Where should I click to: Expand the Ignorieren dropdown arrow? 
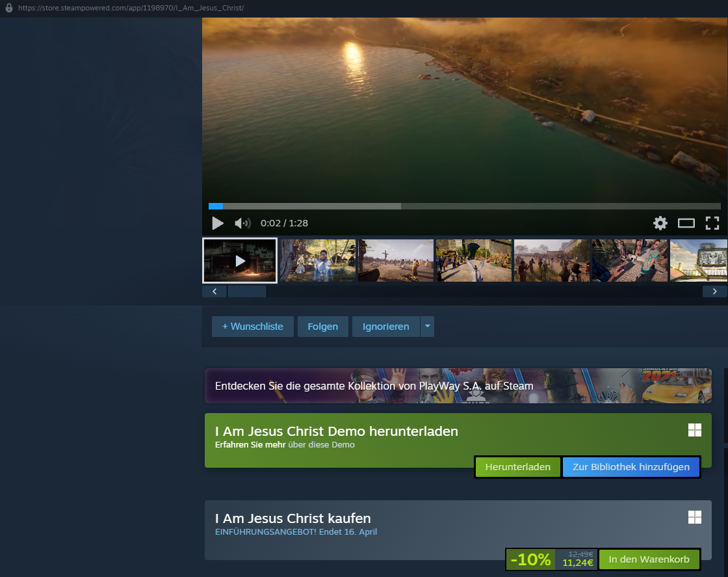427,327
